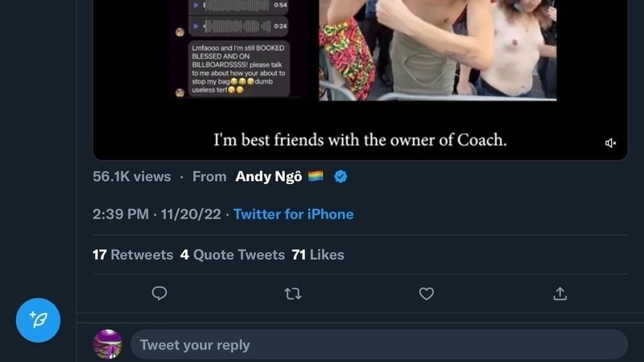Click the blue verified badge
The height and width of the screenshot is (362, 644).
pos(341,176)
